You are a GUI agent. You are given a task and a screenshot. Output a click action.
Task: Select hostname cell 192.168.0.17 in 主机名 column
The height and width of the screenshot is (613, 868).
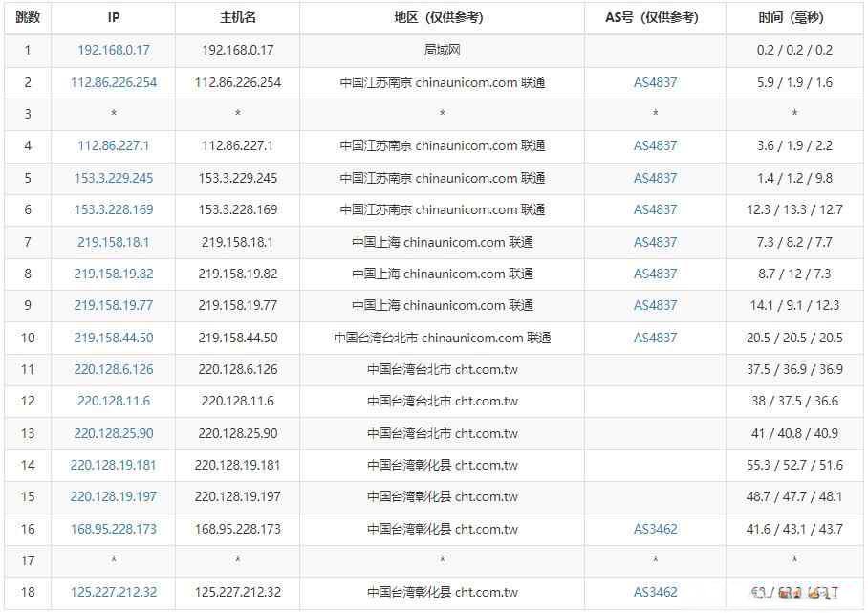click(x=238, y=50)
